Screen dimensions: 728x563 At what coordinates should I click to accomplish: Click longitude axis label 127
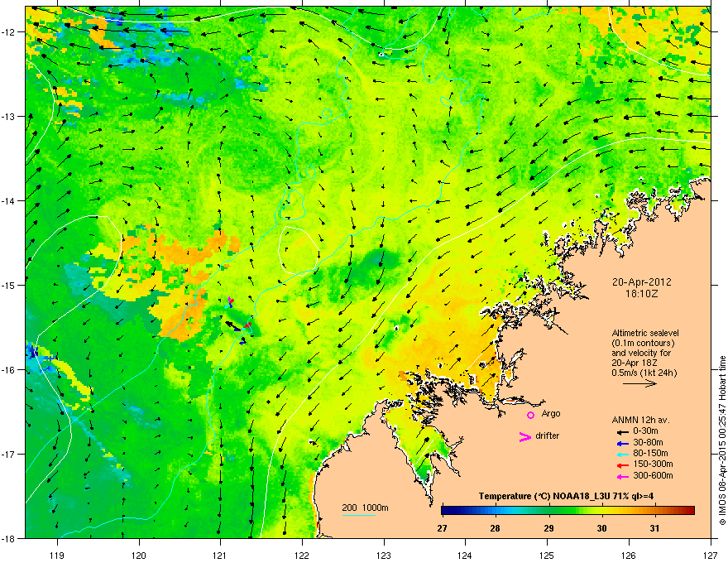coord(710,555)
